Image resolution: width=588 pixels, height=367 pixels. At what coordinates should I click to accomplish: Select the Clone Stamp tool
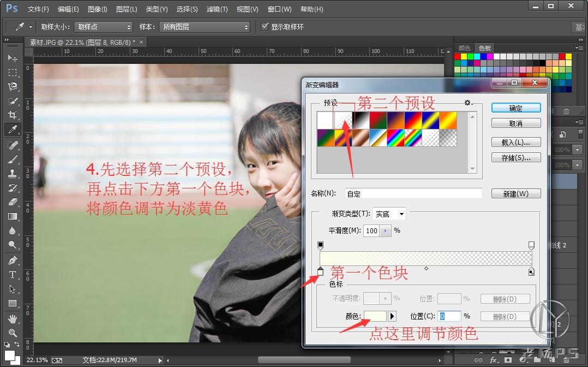pos(13,174)
